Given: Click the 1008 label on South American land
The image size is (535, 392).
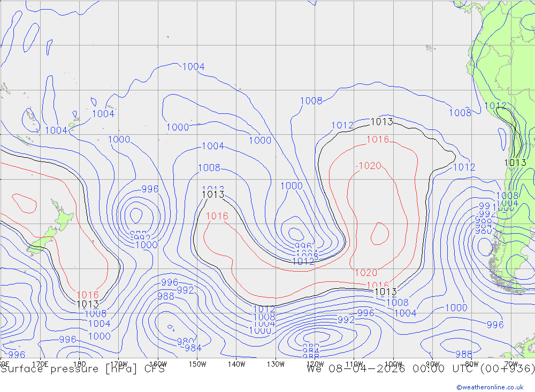Looking at the screenshot, I should [x=507, y=196].
